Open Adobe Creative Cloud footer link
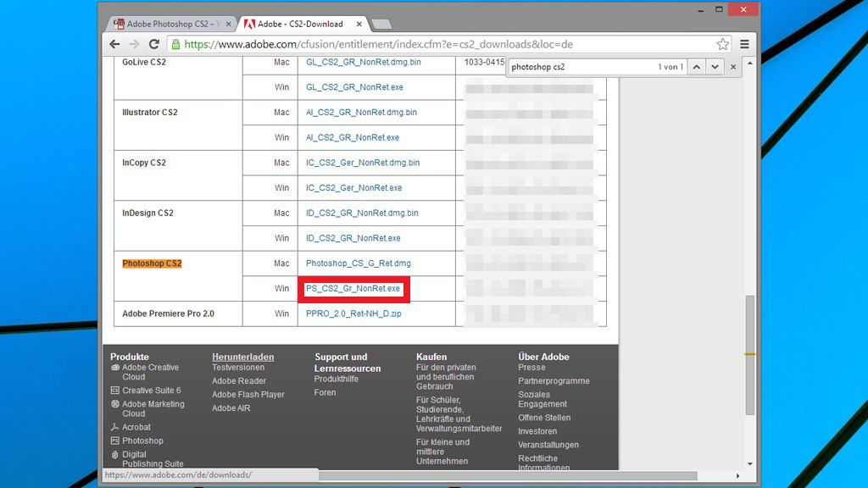 (x=150, y=372)
